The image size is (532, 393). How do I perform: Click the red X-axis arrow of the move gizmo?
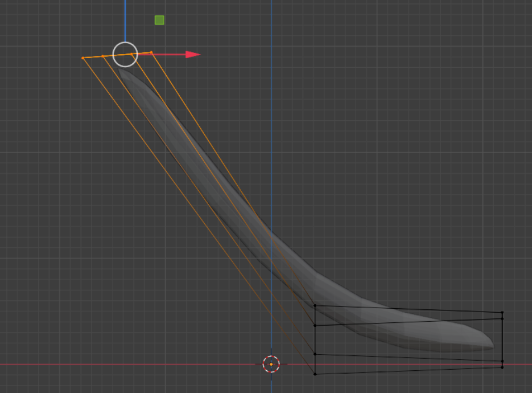(x=193, y=54)
